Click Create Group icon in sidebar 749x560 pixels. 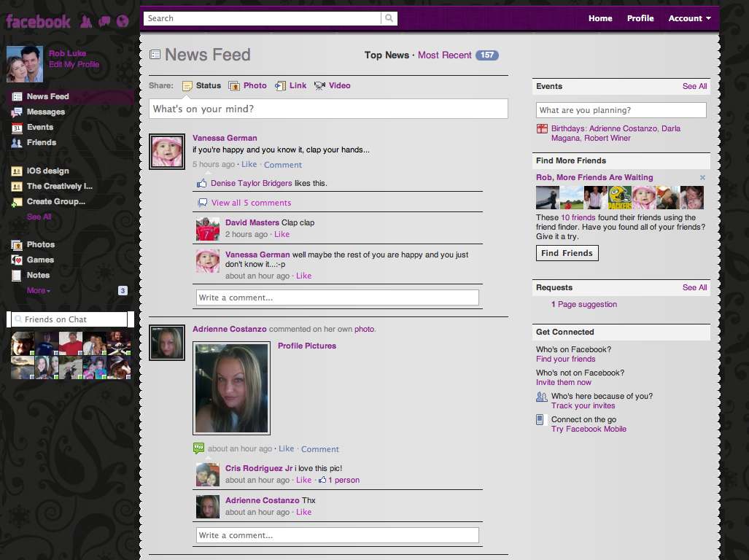click(17, 202)
